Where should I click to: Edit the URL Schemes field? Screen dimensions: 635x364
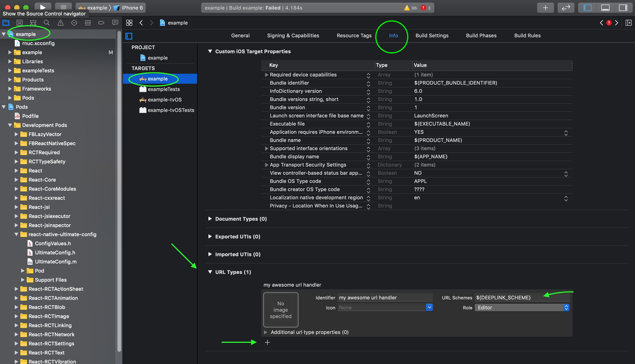tap(522, 298)
